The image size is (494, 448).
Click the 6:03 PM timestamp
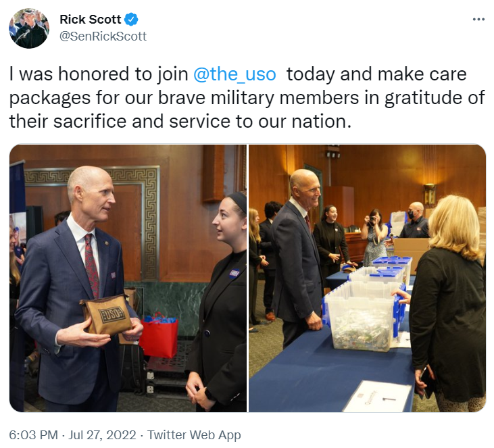33,434
